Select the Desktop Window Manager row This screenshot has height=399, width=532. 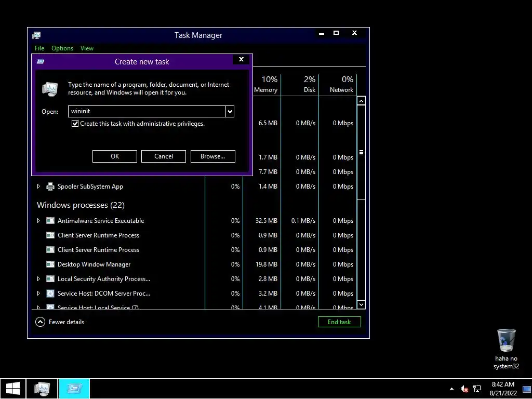(194, 264)
